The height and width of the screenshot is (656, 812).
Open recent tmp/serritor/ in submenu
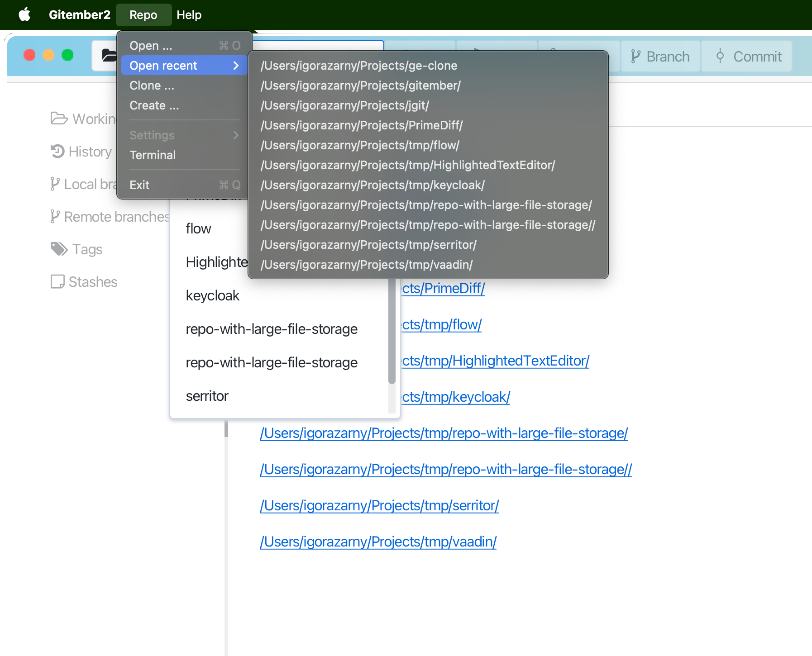click(428, 245)
